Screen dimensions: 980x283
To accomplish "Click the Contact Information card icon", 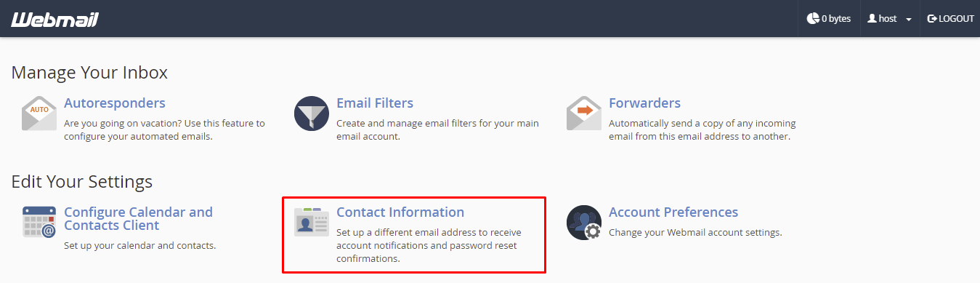I will pos(312,222).
